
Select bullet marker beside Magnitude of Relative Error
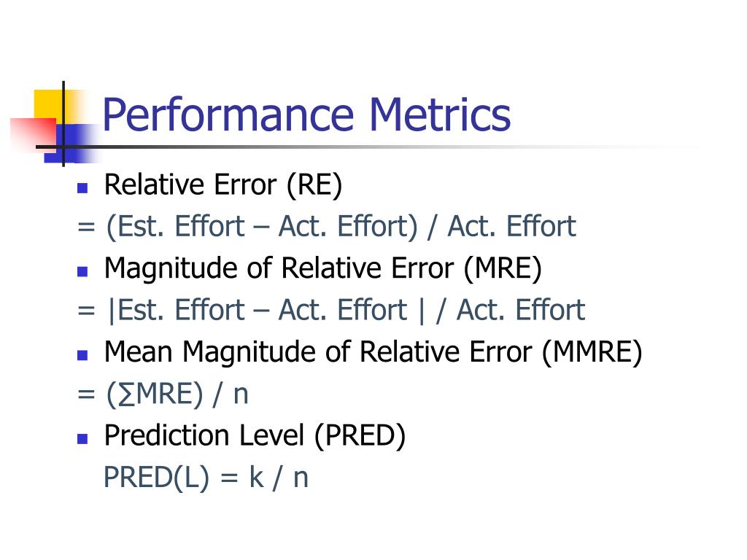[82, 271]
